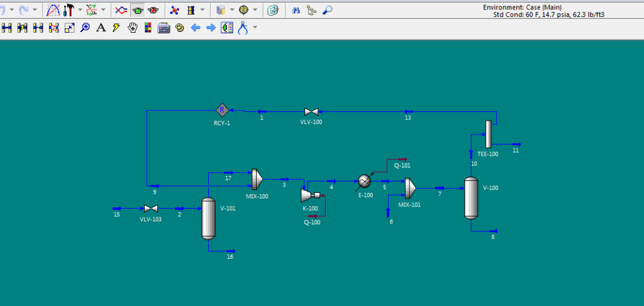Toggle the size mode resize icon
The image size is (644, 306).
[69, 28]
